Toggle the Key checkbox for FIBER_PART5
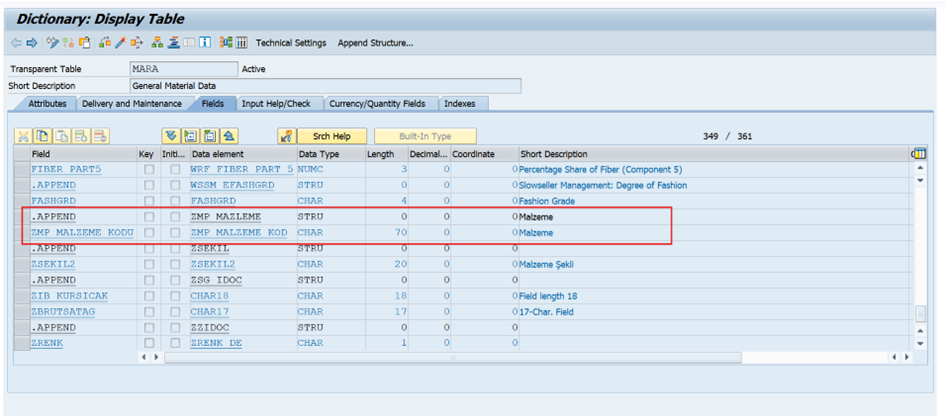The image size is (945, 416). tap(148, 170)
